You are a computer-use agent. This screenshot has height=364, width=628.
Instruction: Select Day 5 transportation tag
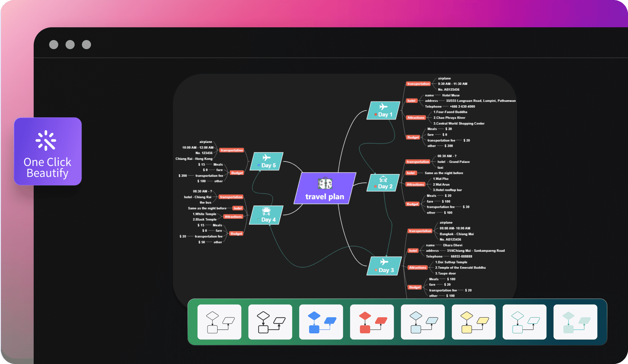(x=232, y=150)
